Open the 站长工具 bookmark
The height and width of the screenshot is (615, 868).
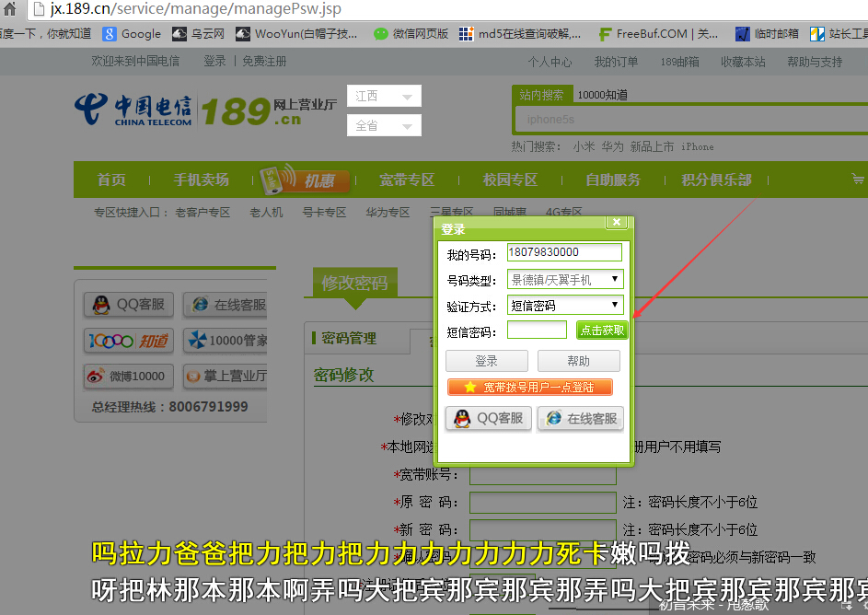point(839,34)
